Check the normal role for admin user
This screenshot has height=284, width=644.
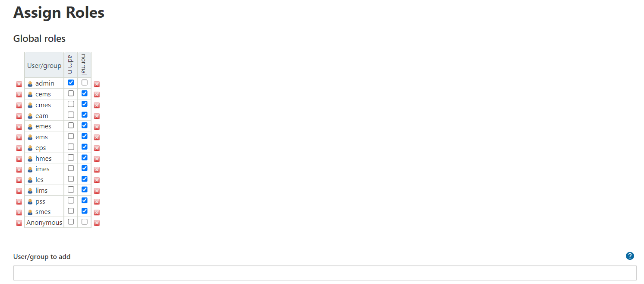pos(85,83)
